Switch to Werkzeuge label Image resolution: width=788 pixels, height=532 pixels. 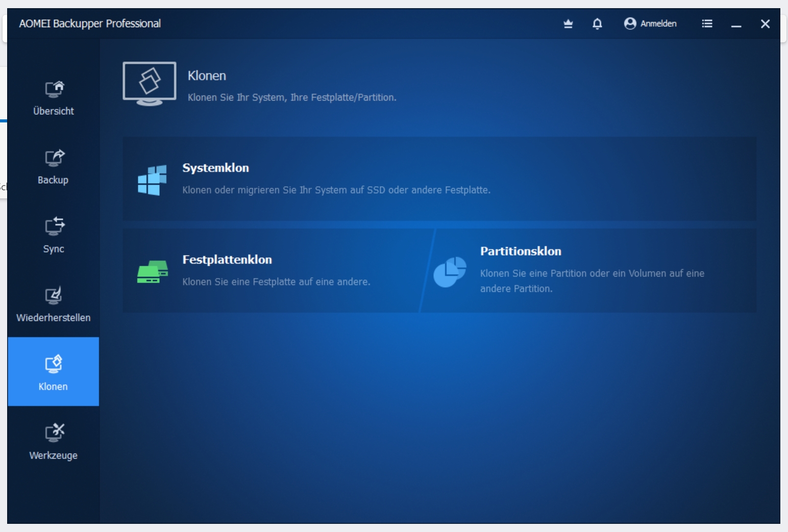pos(54,455)
